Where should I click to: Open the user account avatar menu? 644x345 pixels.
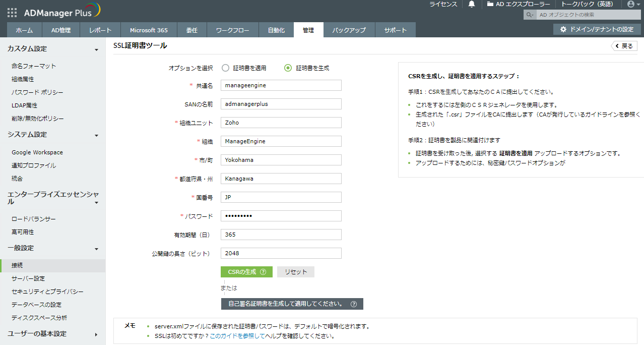630,4
